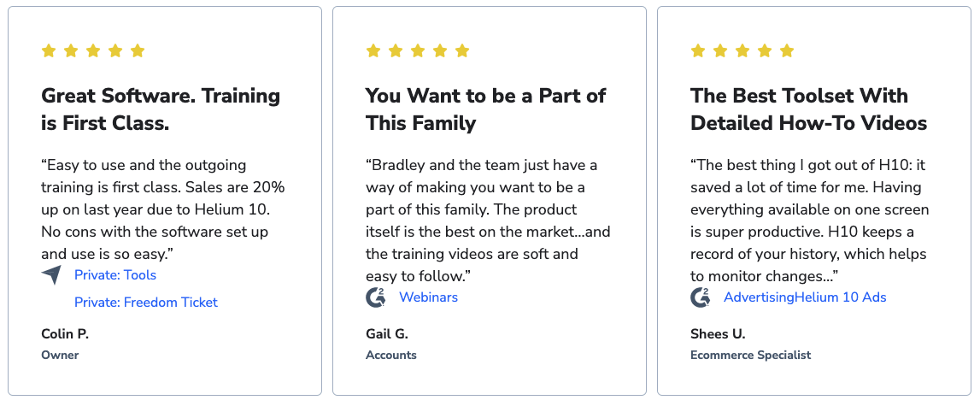Click the G2 logo in Shees U.'s review
The image size is (980, 406).
[701, 297]
